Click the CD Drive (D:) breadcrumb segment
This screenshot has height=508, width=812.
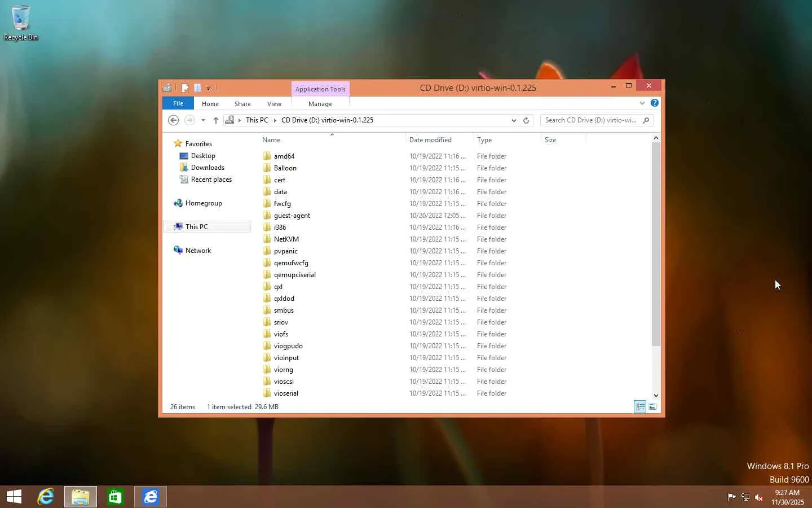[x=327, y=120]
